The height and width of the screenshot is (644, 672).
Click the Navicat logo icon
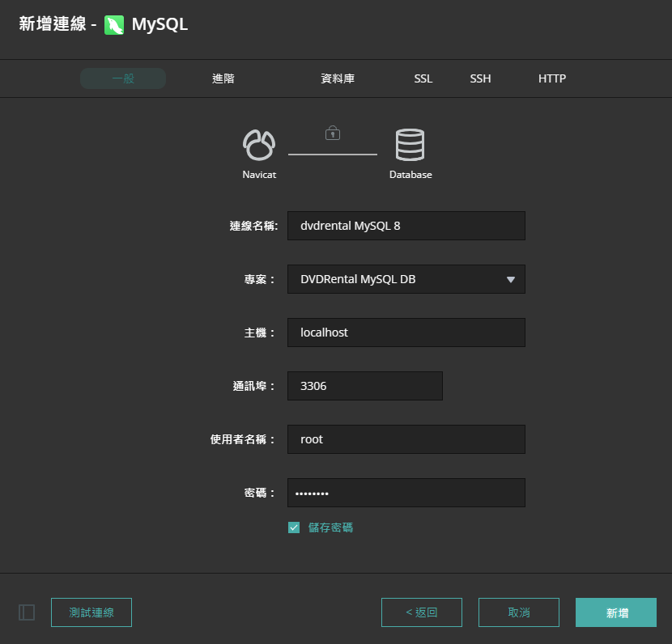pos(259,145)
